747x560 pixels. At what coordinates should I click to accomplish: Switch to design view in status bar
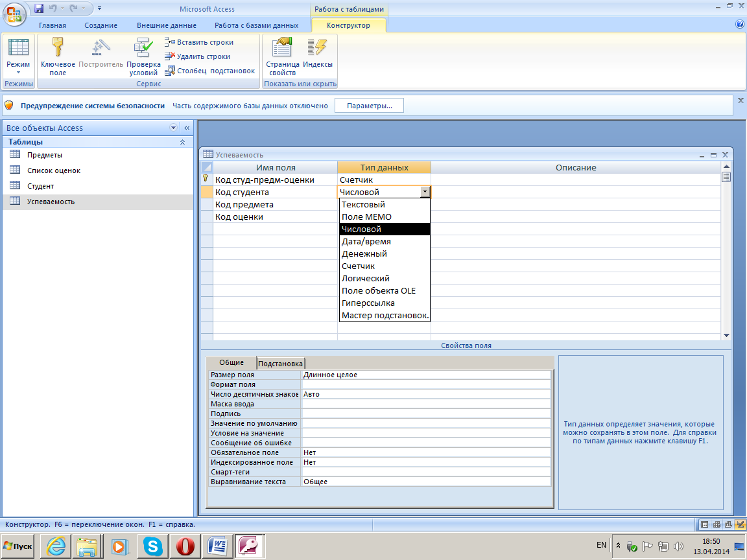(x=741, y=524)
